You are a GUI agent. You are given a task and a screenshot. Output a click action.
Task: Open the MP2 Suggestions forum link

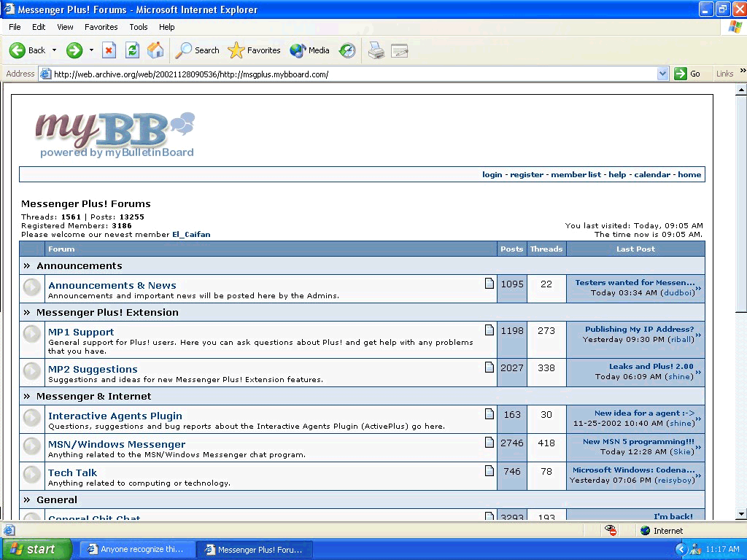[93, 369]
